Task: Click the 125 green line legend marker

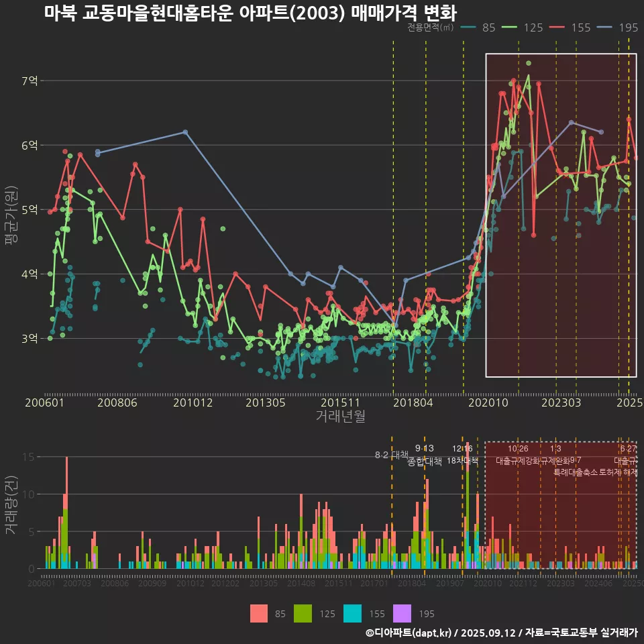Action: [511, 28]
